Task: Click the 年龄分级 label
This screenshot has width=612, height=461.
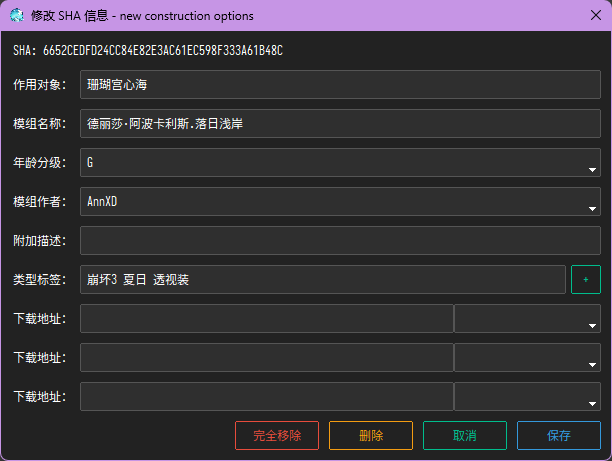Action: 40,162
